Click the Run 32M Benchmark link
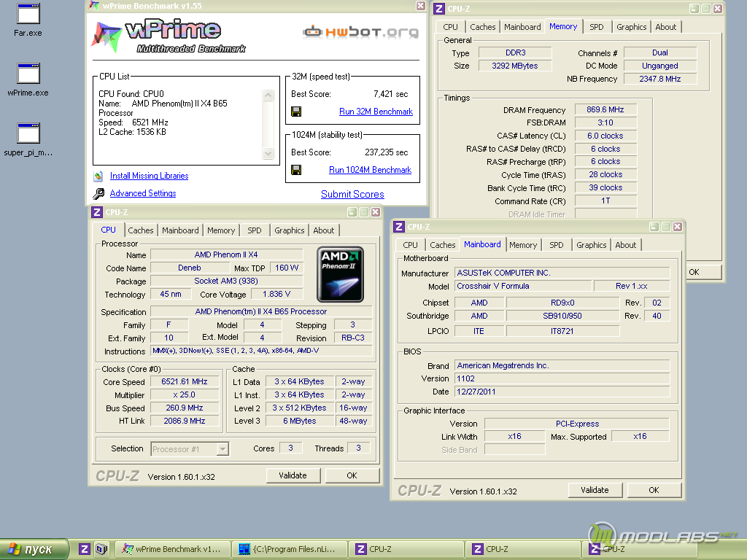747x560 pixels. pos(376,112)
